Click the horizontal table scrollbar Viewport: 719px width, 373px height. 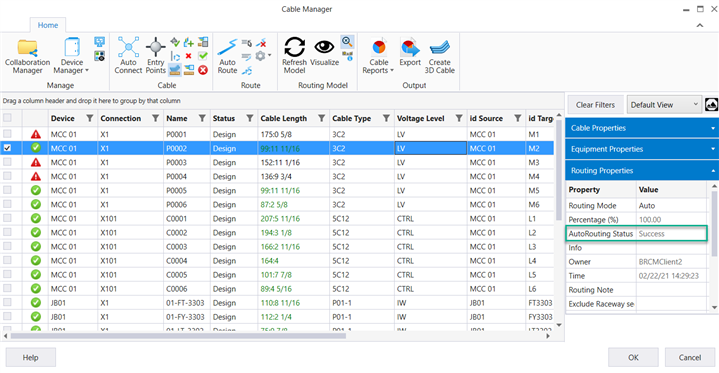[x=178, y=336]
